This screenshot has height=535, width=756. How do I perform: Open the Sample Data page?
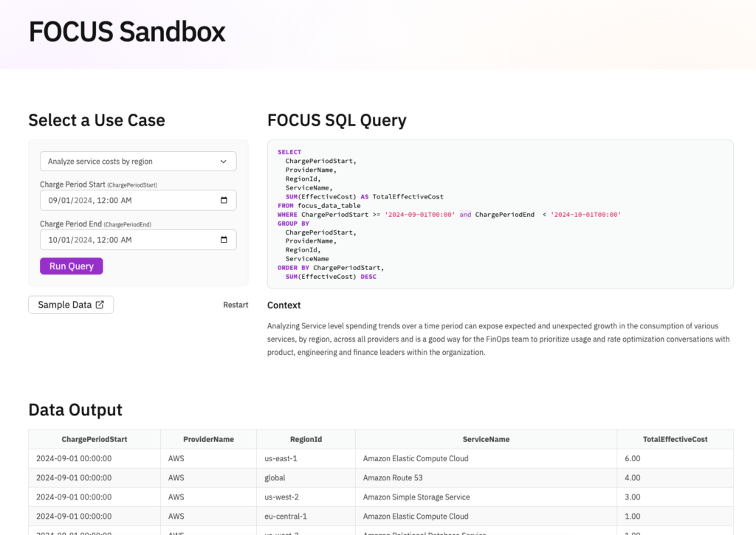70,304
